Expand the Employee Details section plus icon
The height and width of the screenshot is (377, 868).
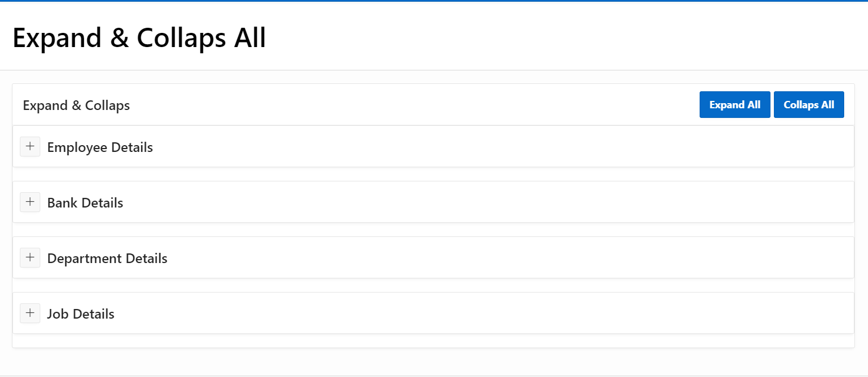tap(30, 146)
